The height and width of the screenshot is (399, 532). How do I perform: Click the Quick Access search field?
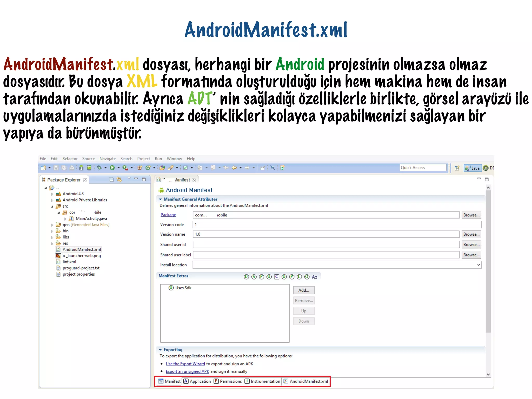tap(423, 168)
